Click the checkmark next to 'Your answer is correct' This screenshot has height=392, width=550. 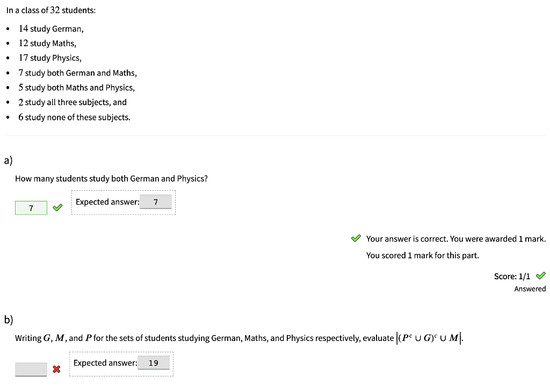356,238
